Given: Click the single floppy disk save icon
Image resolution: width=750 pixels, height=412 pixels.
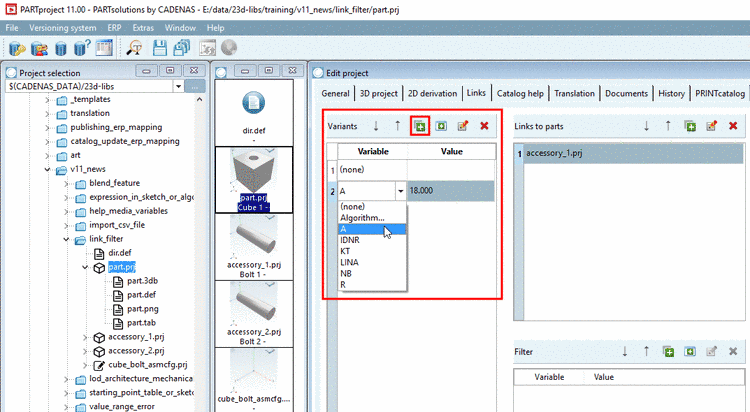Looking at the screenshot, I should pos(160,48).
